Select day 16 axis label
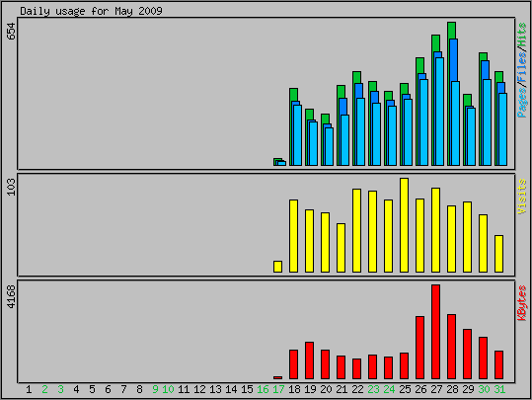This screenshot has height=400, width=532. [263, 389]
